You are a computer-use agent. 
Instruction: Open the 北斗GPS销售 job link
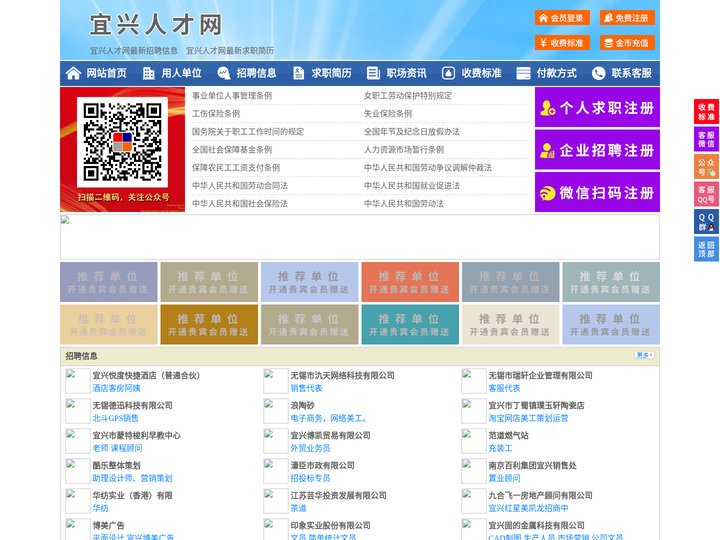[115, 418]
